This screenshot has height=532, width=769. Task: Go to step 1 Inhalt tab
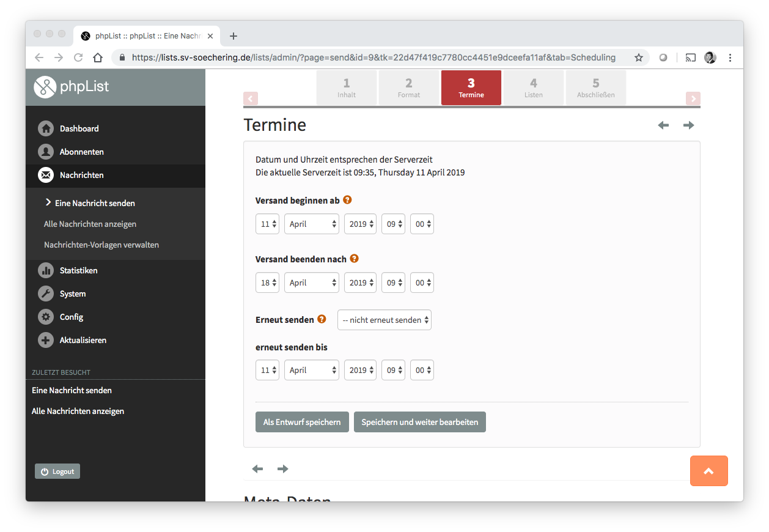pos(346,87)
